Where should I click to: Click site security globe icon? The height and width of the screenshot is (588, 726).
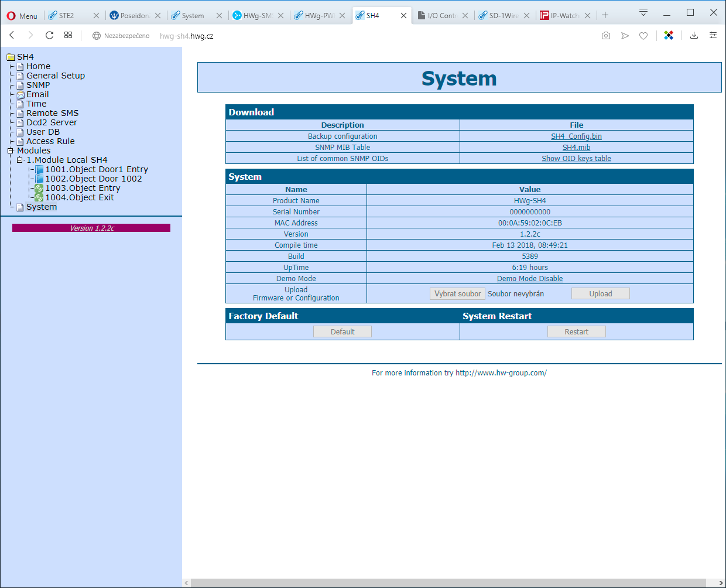(x=97, y=36)
